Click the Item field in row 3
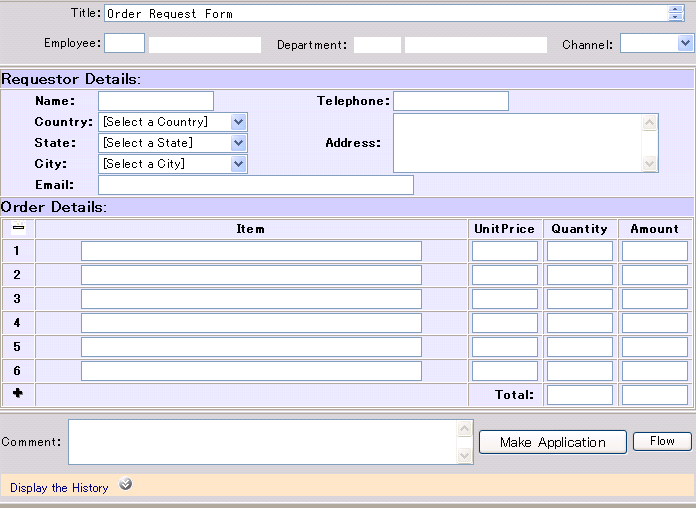The image size is (696, 508). click(x=251, y=299)
